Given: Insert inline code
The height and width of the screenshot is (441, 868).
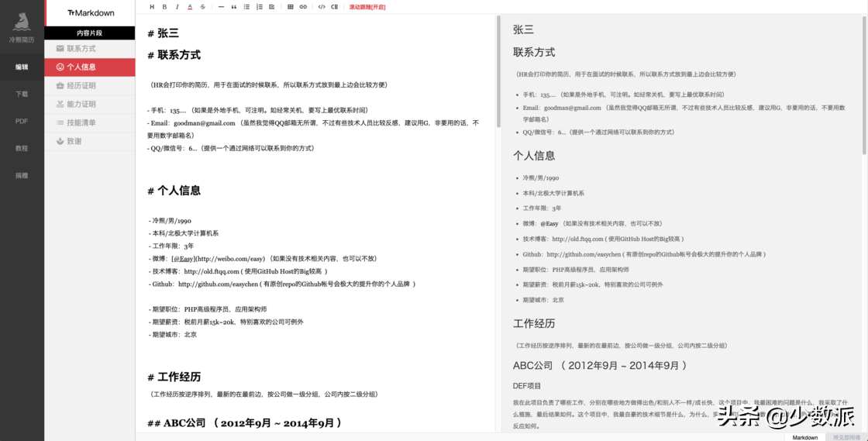Looking at the screenshot, I should [x=322, y=7].
